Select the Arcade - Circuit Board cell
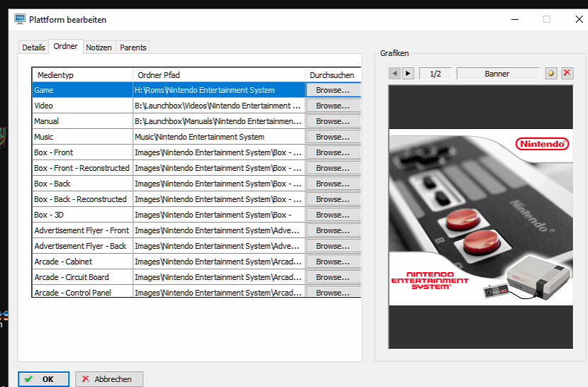This screenshot has width=588, height=387. [x=82, y=277]
